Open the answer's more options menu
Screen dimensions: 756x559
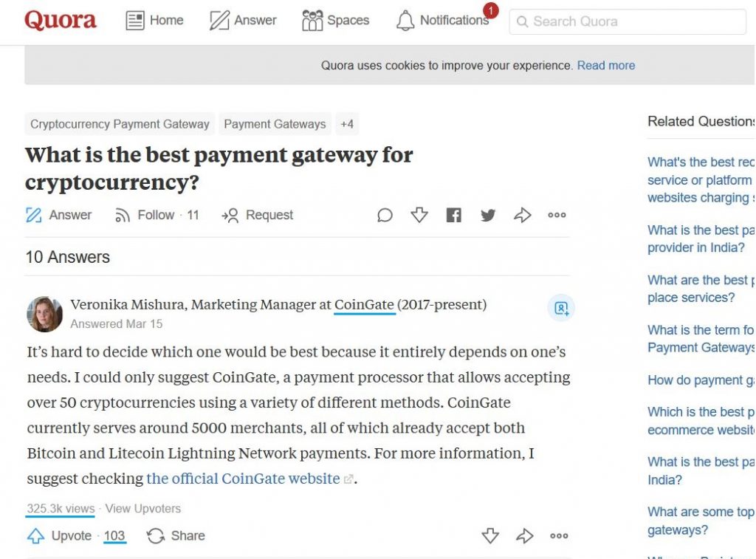click(x=559, y=536)
